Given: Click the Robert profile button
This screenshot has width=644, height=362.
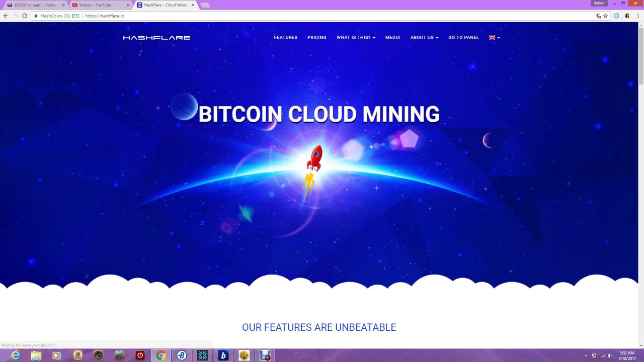Looking at the screenshot, I should (x=599, y=3).
